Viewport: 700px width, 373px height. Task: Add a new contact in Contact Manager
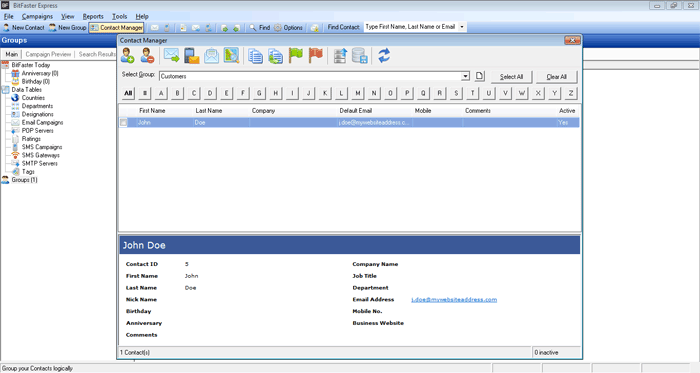127,56
